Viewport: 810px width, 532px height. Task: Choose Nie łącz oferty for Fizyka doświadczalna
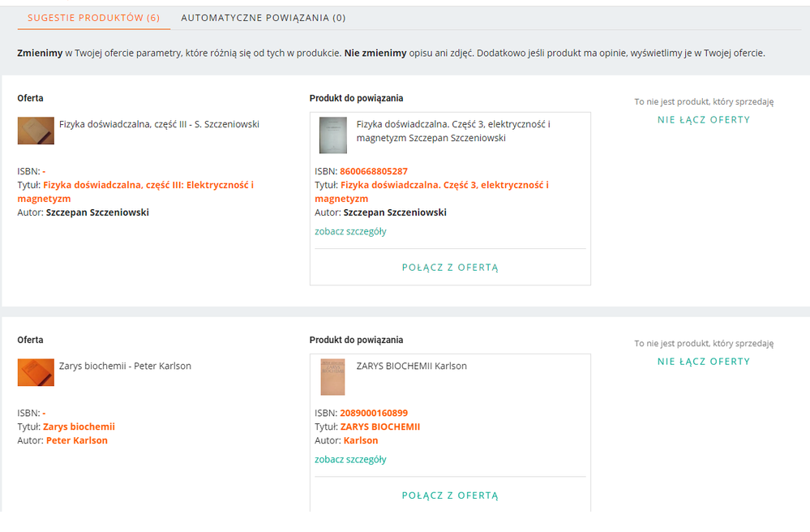click(703, 119)
